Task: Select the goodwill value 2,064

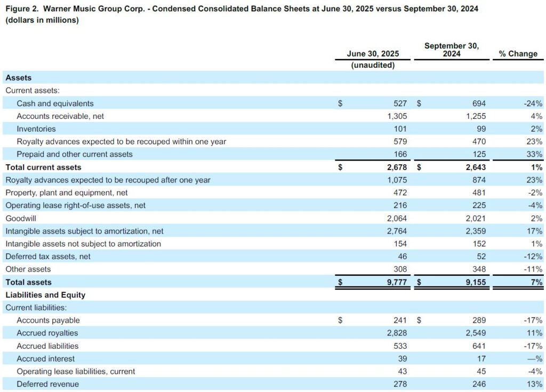Action: pyautogui.click(x=397, y=219)
